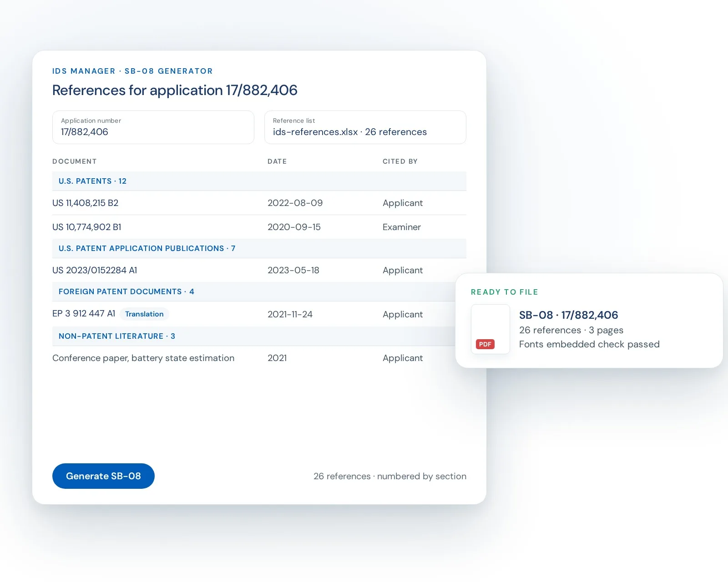The width and height of the screenshot is (728, 582).
Task: Open the PDF file icon in Ready to File card
Action: (x=490, y=329)
